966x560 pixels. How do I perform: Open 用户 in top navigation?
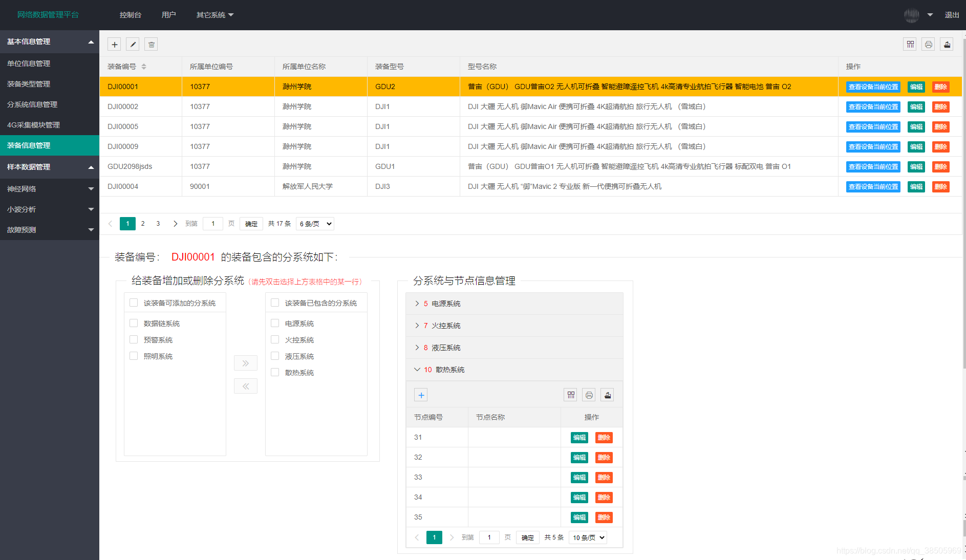point(169,15)
